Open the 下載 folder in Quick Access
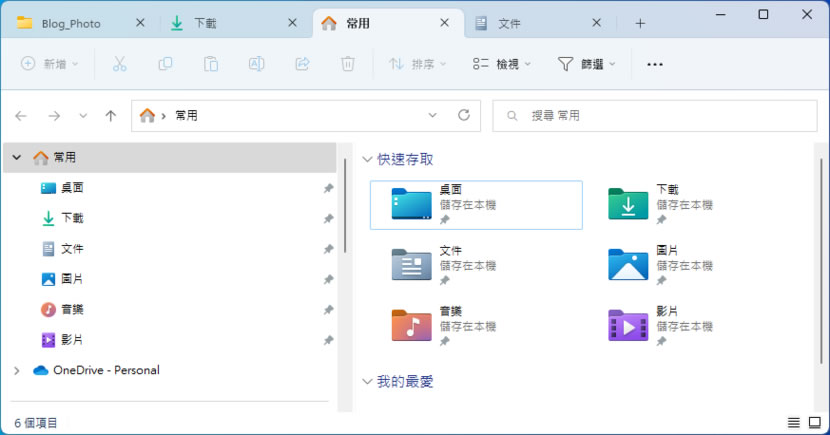The width and height of the screenshot is (830, 435). tap(628, 204)
